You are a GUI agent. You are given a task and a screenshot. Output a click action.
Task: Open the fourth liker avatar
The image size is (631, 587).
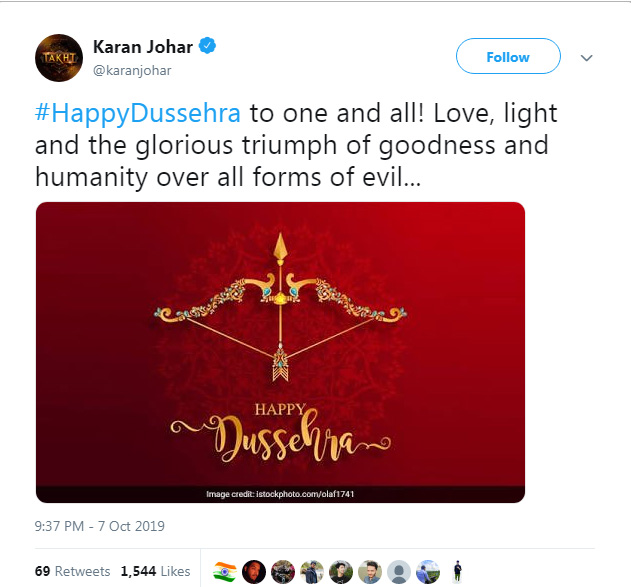(312, 572)
